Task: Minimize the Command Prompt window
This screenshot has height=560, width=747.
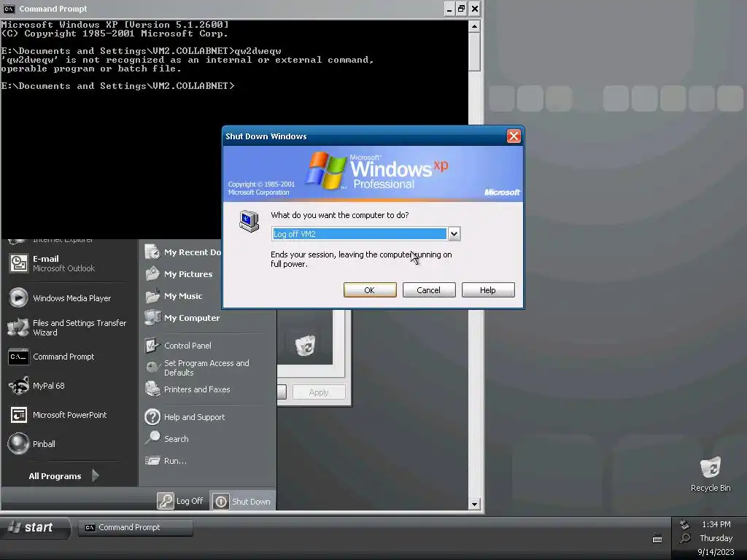Action: pos(449,9)
